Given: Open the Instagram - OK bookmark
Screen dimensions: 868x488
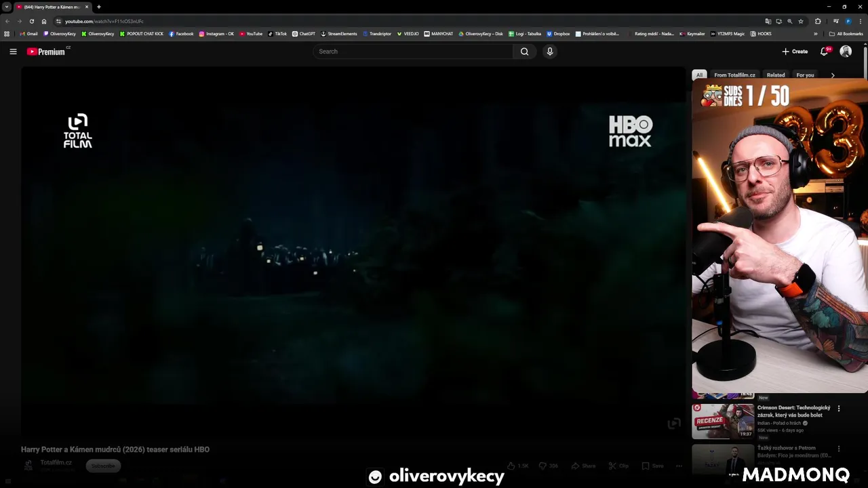Looking at the screenshot, I should tap(216, 33).
